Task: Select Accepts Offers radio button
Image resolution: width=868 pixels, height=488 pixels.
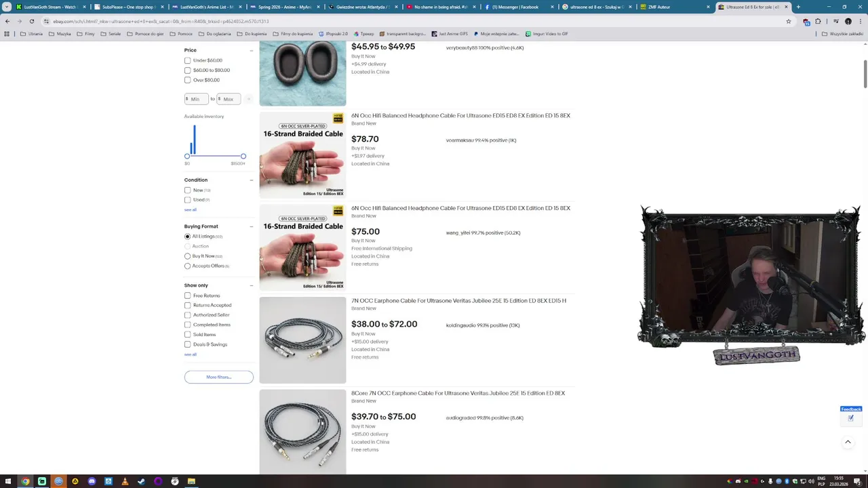Action: (x=188, y=266)
